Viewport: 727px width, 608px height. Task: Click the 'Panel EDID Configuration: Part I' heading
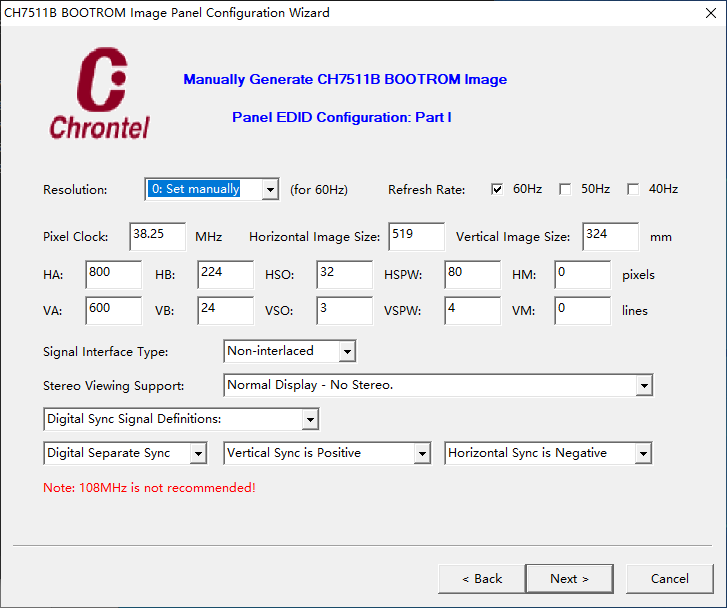(342, 117)
